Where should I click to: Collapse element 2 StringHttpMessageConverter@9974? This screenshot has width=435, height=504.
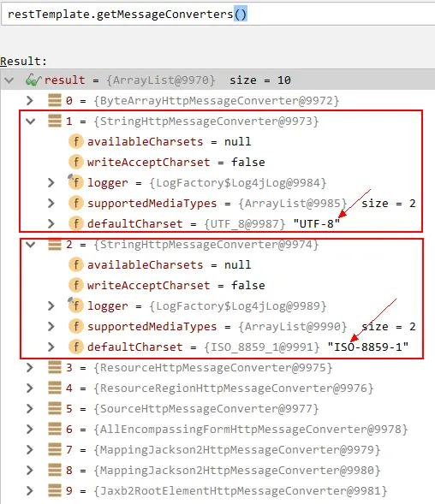click(31, 245)
